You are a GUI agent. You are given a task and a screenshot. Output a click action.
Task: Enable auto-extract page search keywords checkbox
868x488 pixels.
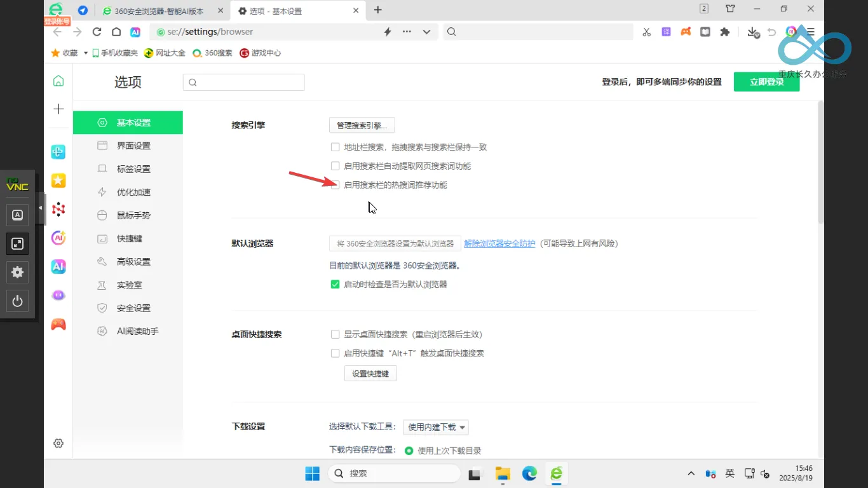(x=335, y=166)
